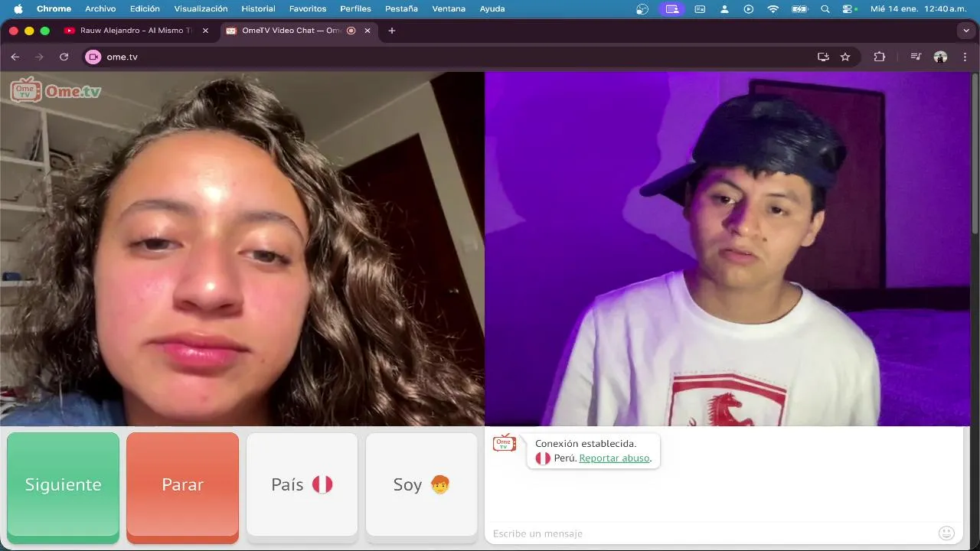Reload the ome.tv page

[x=64, y=57]
